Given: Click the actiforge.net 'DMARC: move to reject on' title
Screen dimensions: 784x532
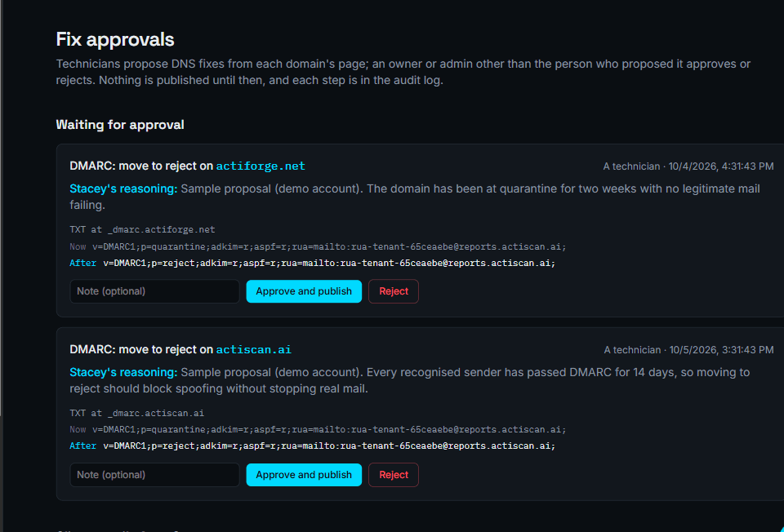Looking at the screenshot, I should coord(141,166).
